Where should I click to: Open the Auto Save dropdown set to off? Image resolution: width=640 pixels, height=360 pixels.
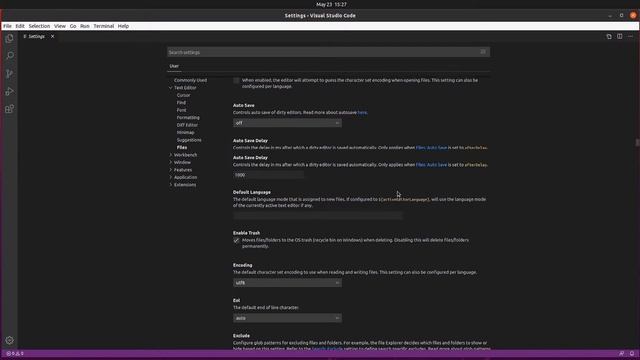point(287,123)
